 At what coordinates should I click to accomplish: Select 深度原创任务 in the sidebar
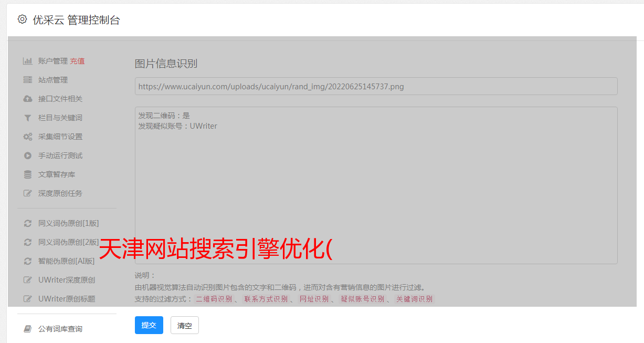point(60,193)
